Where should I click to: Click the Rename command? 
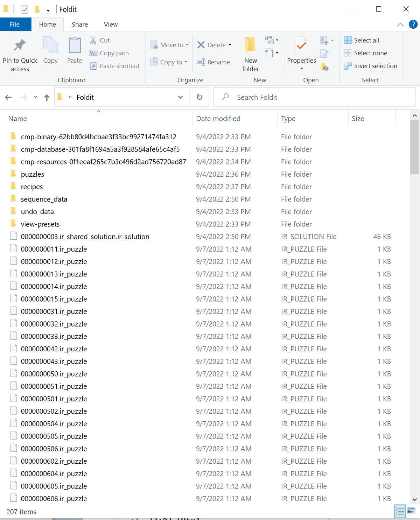(x=214, y=62)
